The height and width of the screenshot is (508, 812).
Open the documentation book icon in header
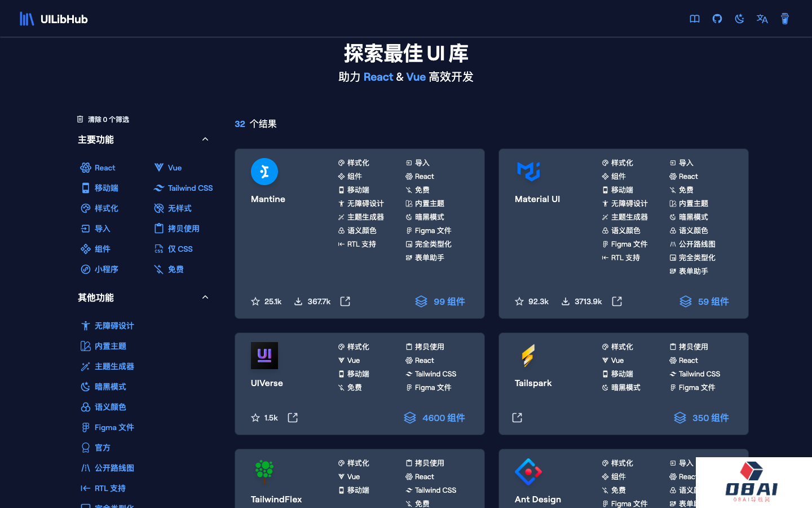tap(695, 19)
